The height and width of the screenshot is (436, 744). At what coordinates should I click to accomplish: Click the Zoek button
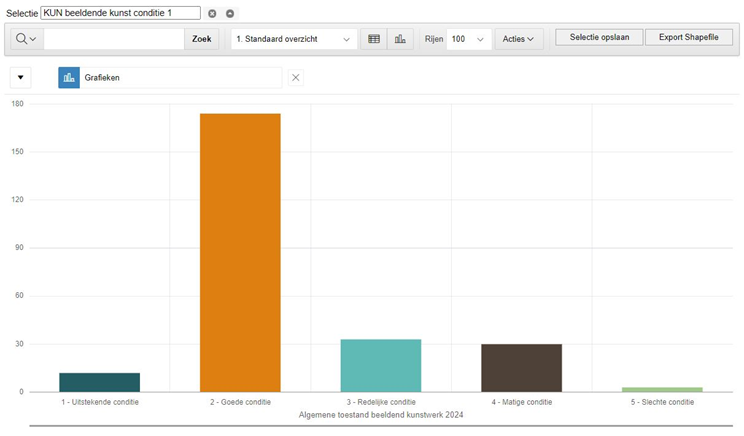click(x=201, y=39)
